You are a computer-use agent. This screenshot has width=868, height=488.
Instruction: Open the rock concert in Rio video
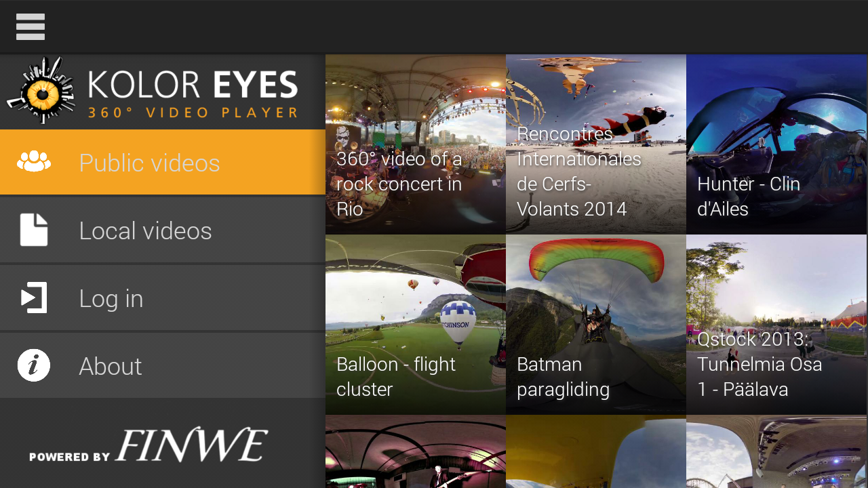pyautogui.click(x=416, y=144)
